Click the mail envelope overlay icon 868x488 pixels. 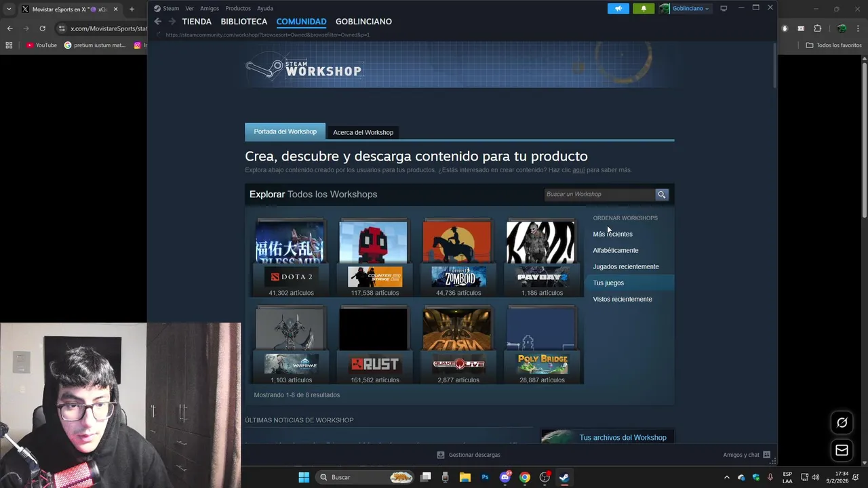click(842, 450)
